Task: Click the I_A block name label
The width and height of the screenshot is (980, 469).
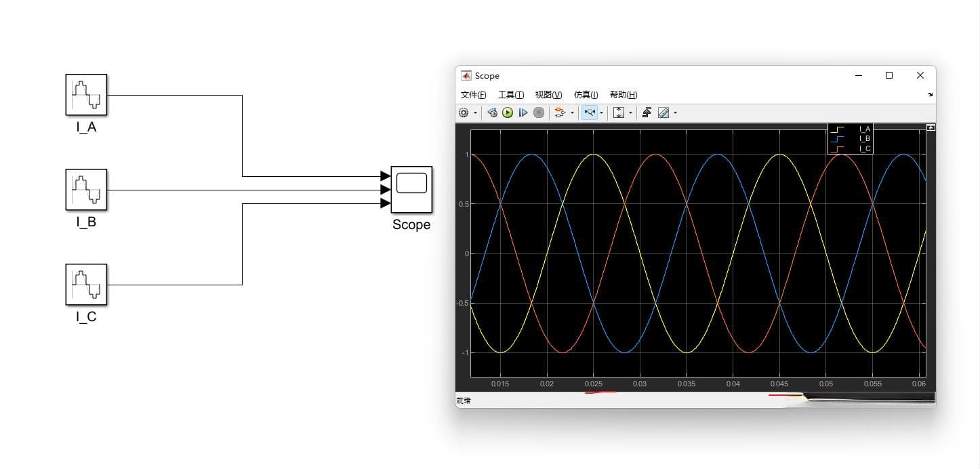Action: tap(86, 127)
